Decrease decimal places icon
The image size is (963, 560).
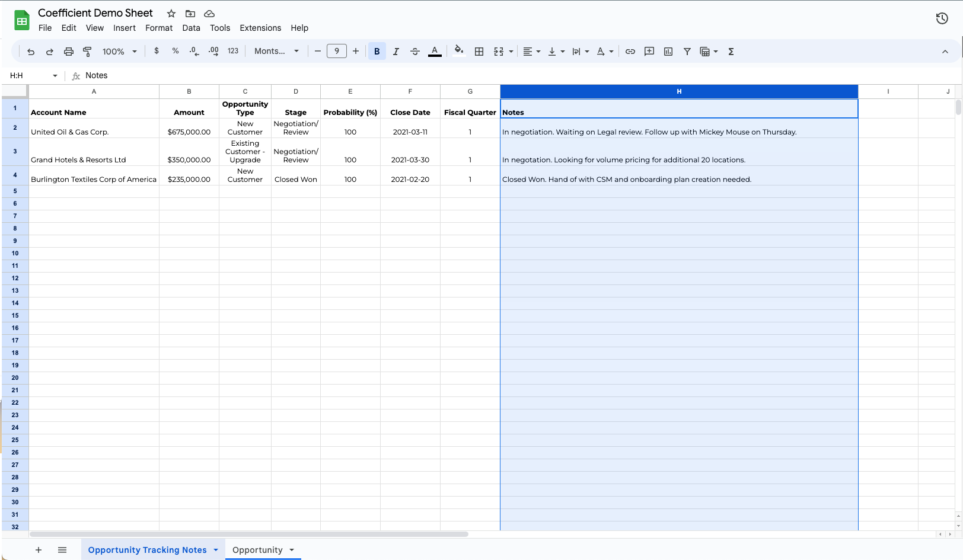194,52
